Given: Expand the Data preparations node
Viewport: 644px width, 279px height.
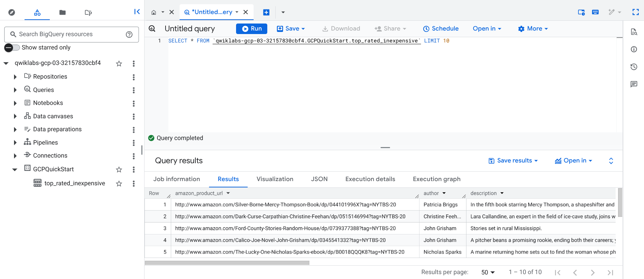Looking at the screenshot, I should (15, 129).
